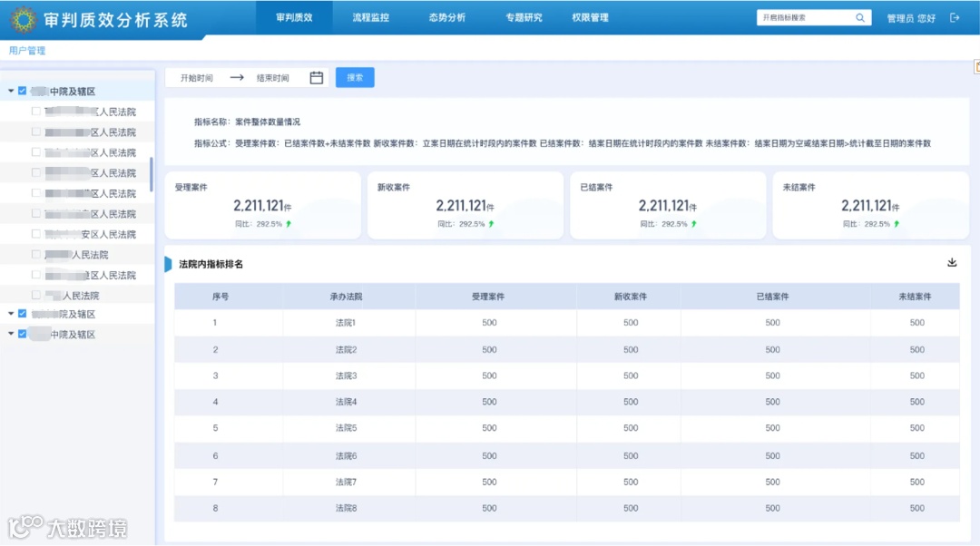Click the 新收案件 table column header
This screenshot has height=546, width=980.
tap(630, 297)
